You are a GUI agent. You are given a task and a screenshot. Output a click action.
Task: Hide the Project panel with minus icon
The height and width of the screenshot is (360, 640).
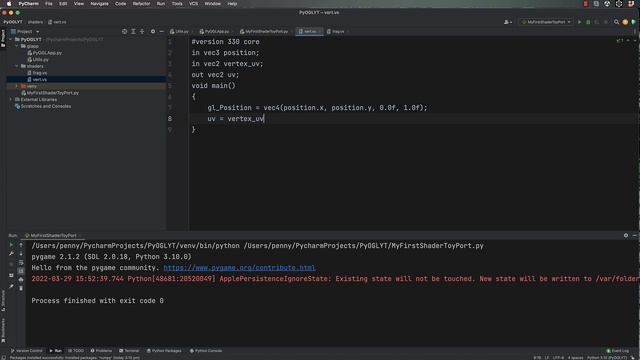point(161,31)
